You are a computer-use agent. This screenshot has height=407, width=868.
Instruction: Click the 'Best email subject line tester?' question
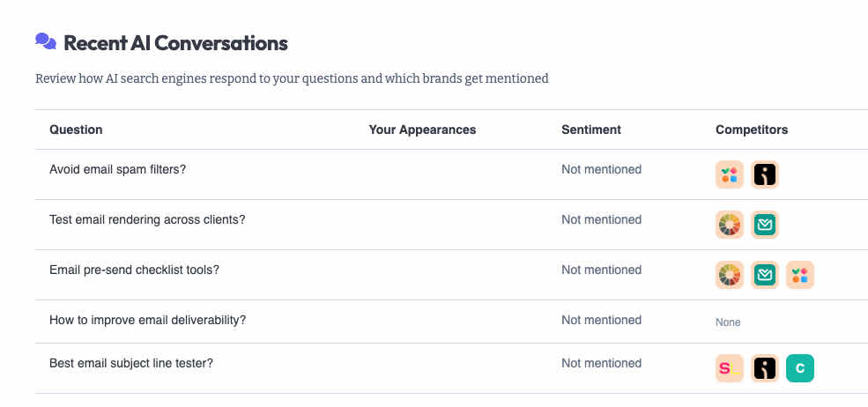[131, 363]
